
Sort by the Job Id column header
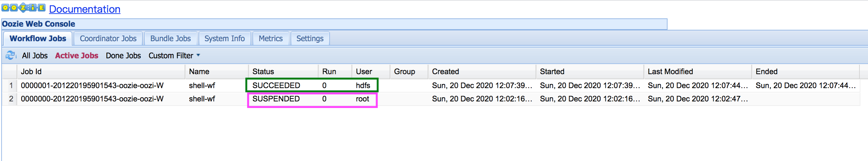click(31, 71)
